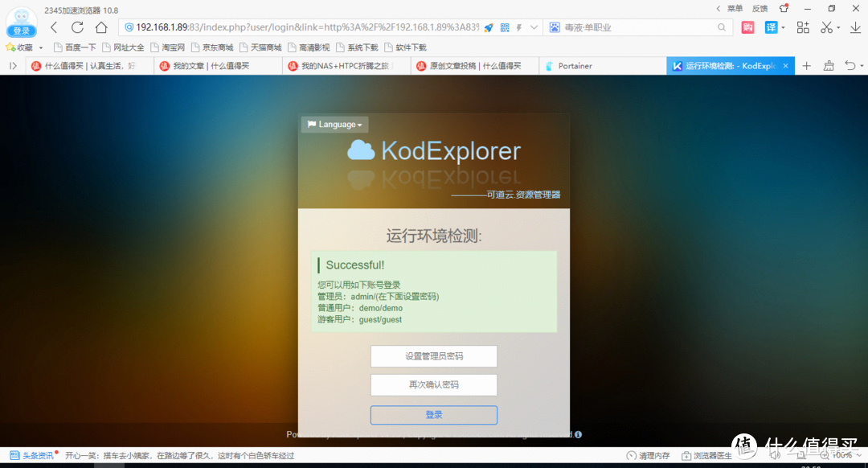Open the red 购 shopping icon
868x468 pixels.
click(748, 27)
